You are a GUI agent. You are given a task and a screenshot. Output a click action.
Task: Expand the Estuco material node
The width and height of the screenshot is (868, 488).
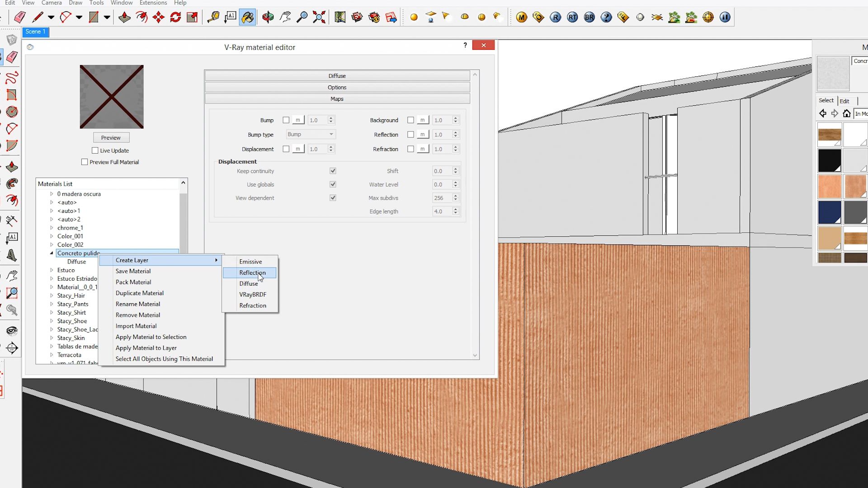pos(52,270)
